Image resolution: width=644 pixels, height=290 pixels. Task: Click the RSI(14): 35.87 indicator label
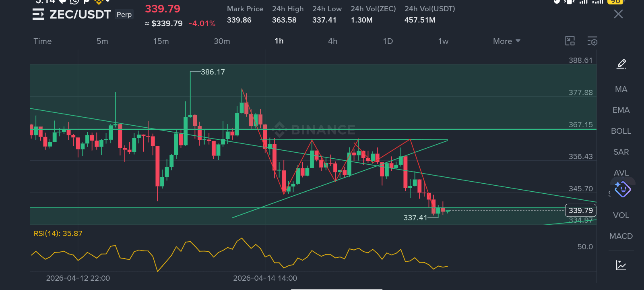[x=58, y=234]
